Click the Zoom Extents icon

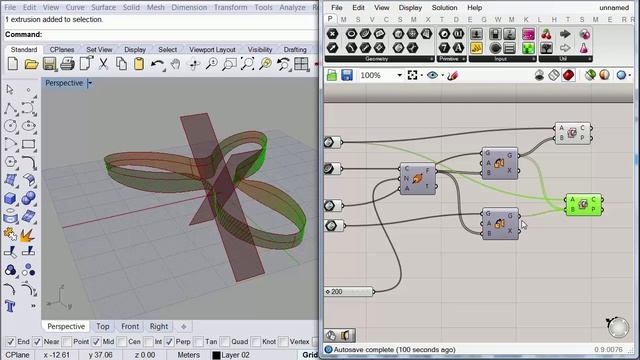(248, 64)
